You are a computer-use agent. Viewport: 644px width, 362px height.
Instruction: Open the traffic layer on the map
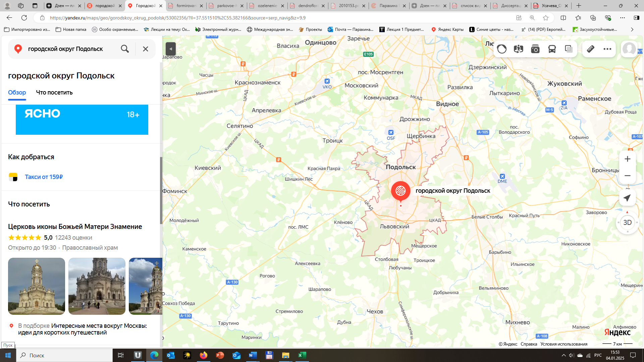coord(502,49)
